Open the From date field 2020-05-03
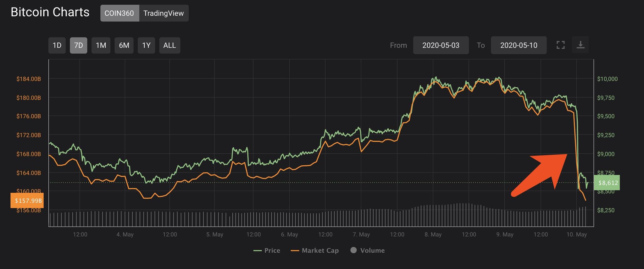 (441, 45)
